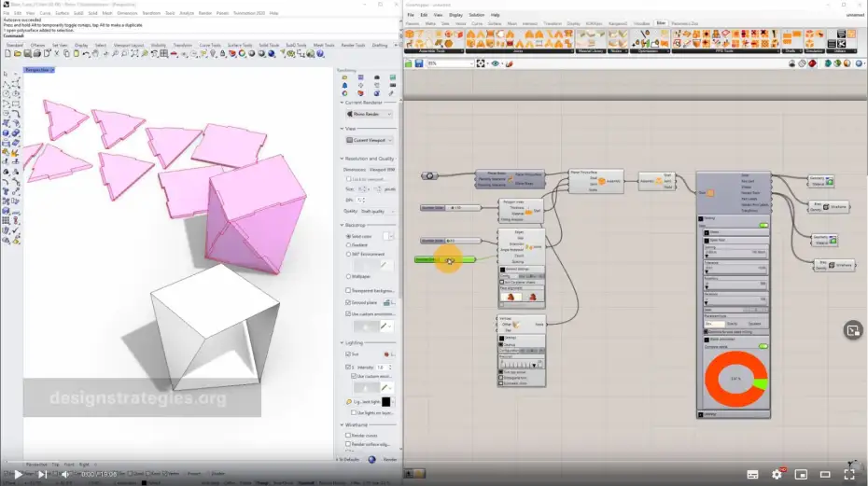Toggle the Sun lighting checkbox
This screenshot has height=486, width=868.
tap(348, 354)
